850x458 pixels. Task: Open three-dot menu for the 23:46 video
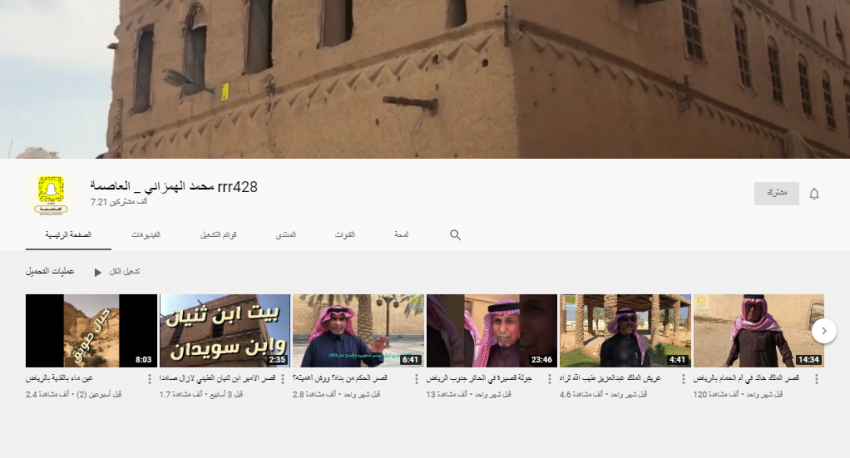pyautogui.click(x=550, y=380)
